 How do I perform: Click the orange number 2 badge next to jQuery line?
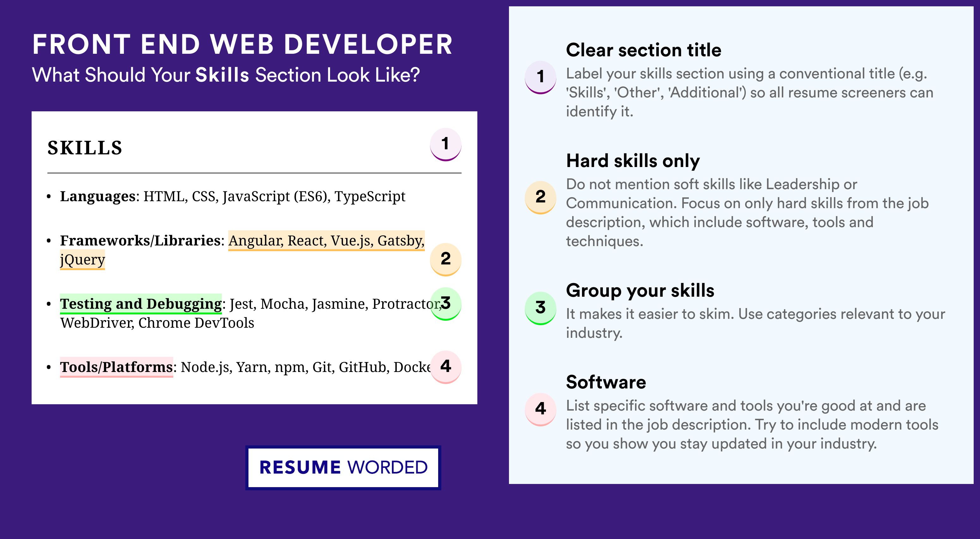point(445,260)
